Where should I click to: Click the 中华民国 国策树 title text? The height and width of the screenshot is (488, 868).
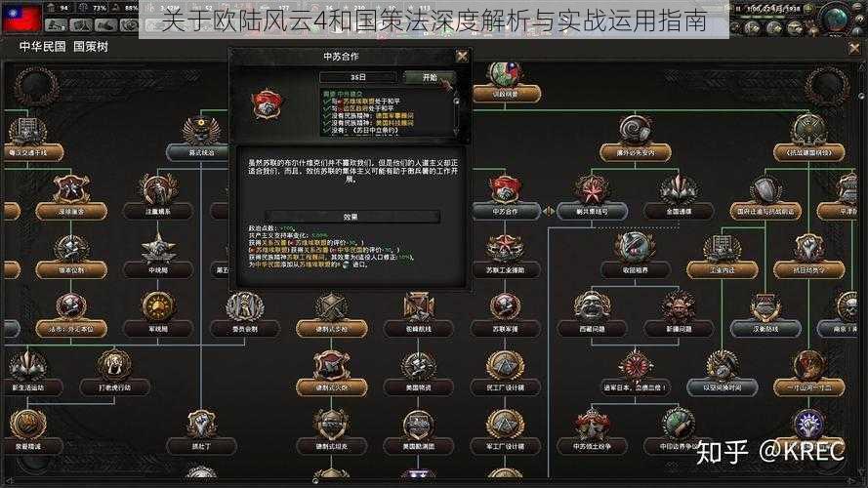click(63, 47)
